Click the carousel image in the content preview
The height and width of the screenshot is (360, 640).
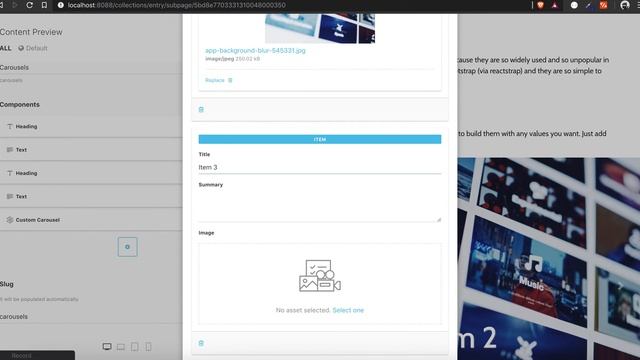pos(549,259)
